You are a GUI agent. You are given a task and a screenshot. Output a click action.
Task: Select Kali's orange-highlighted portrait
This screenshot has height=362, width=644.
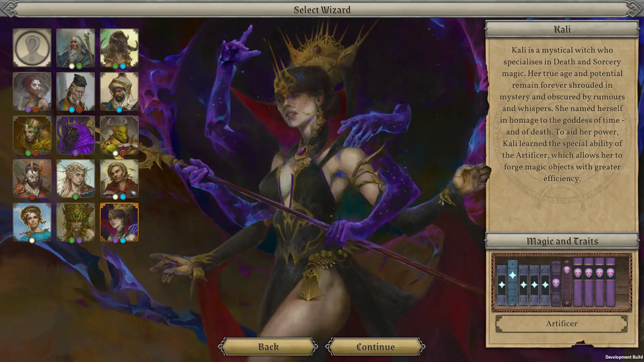119,222
